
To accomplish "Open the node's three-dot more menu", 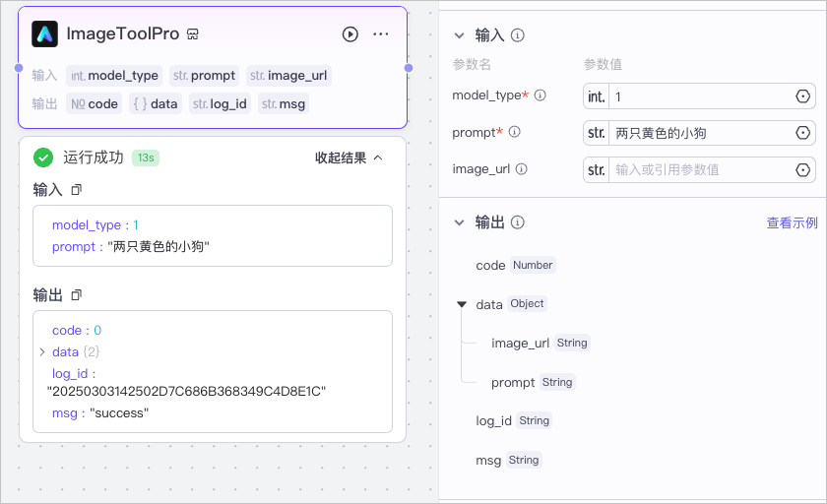I will [381, 34].
